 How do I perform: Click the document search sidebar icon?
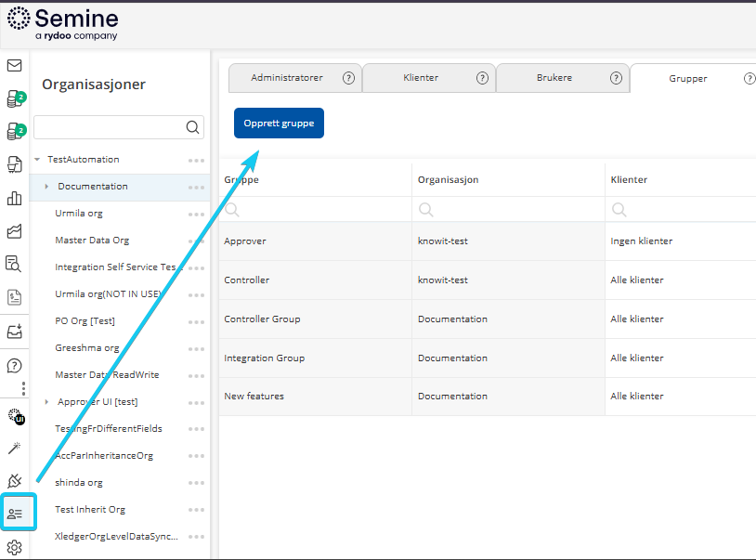[14, 264]
